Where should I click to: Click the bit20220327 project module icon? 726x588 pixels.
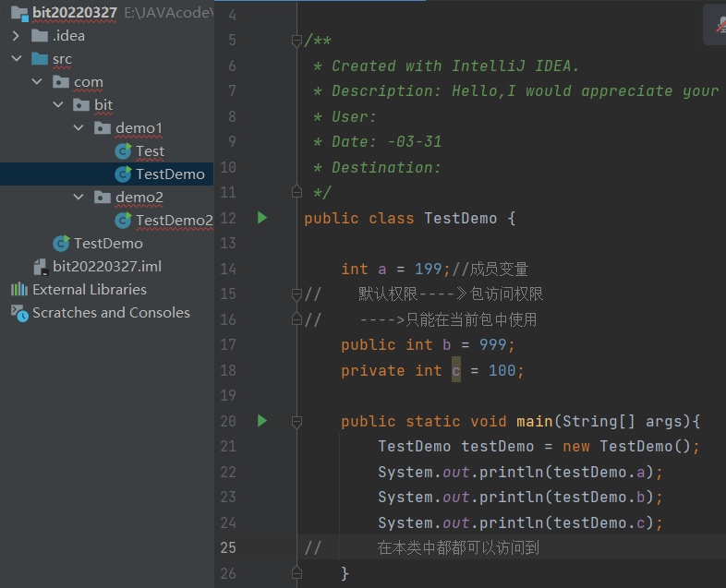(19, 13)
